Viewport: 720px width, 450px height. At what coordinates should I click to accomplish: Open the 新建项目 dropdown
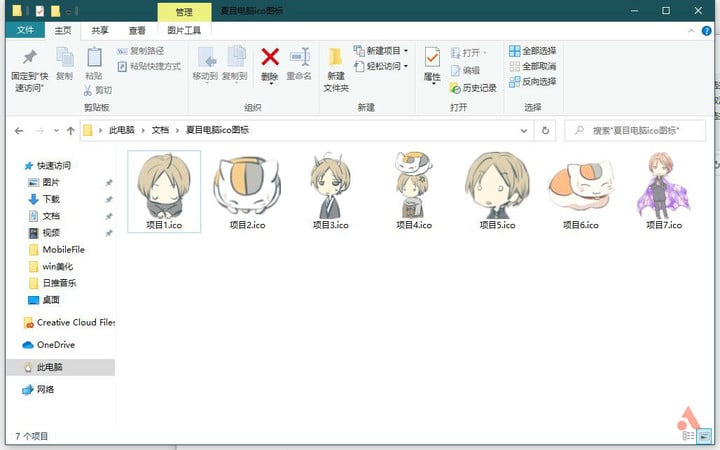[x=381, y=51]
